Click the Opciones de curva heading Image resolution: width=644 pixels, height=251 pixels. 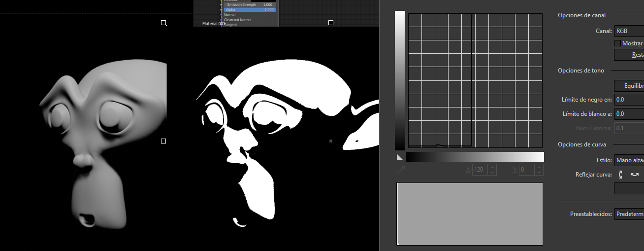click(x=582, y=144)
